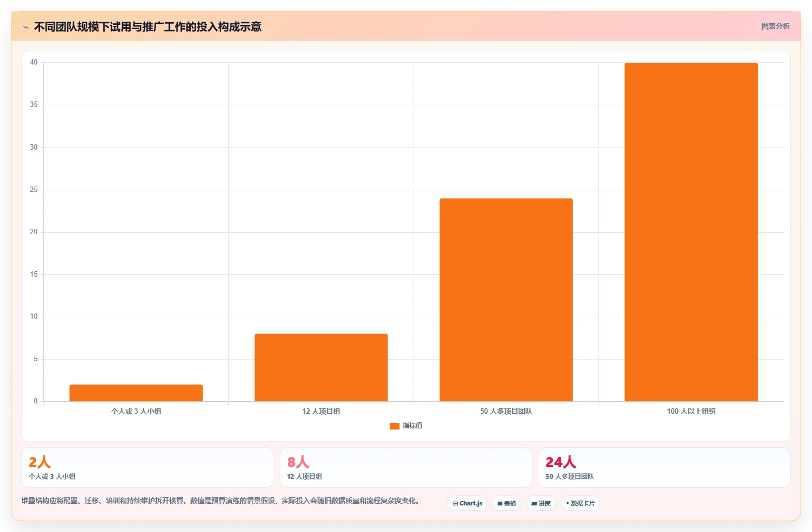Click the y-axis value 25
Screen dimensions: 812x532
34,189
